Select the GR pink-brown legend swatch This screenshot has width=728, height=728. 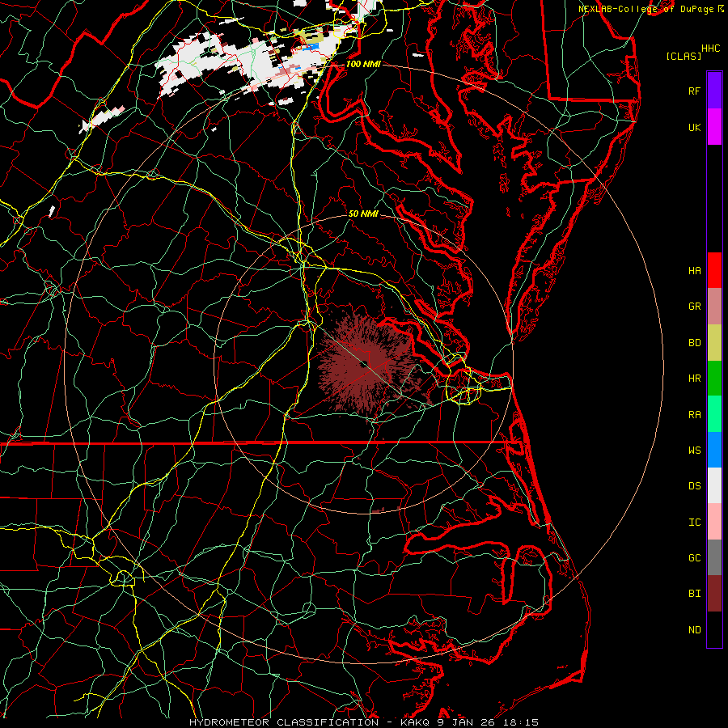[x=714, y=307]
